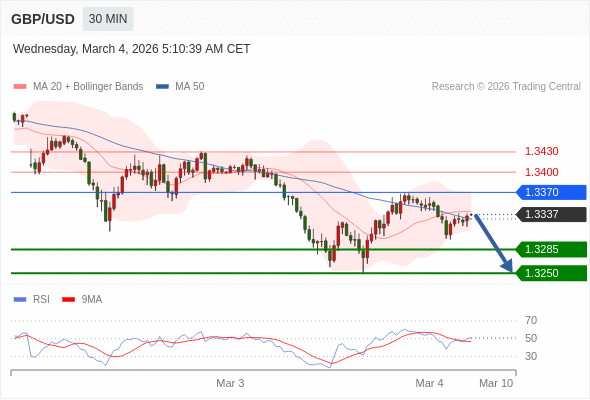Click the RSI 30 level label

click(x=531, y=356)
